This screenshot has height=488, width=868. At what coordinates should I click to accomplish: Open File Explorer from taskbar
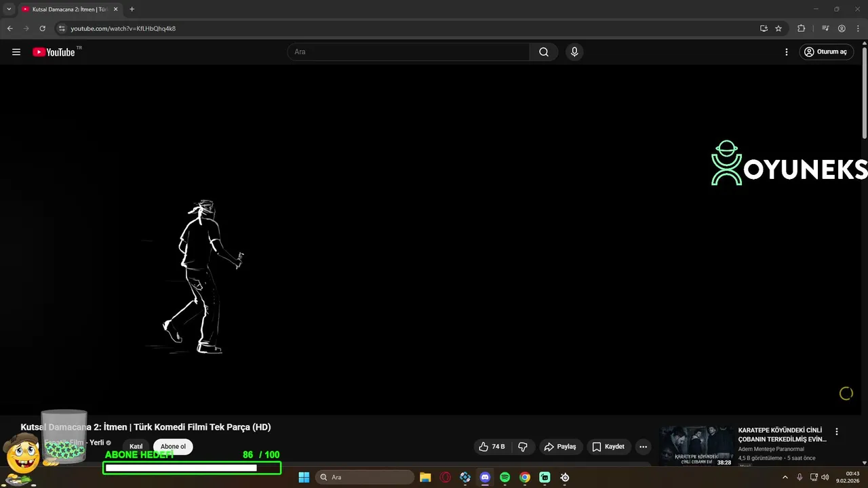click(425, 477)
